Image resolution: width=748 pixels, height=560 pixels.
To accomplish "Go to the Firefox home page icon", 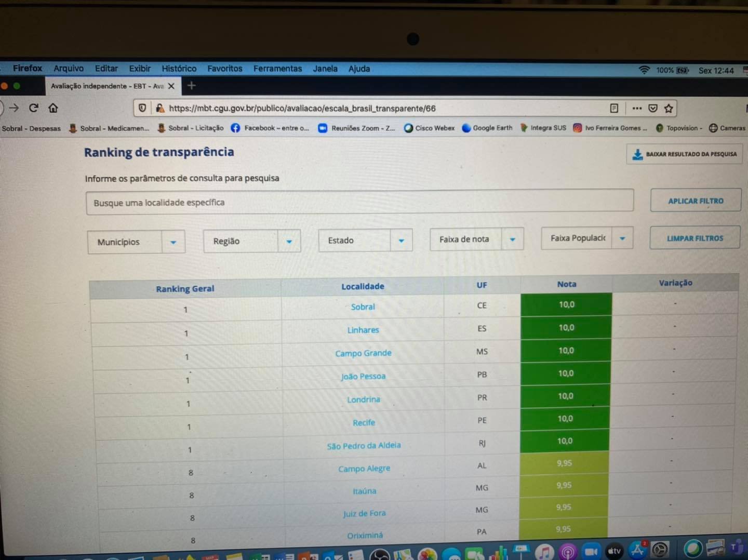I will click(x=53, y=108).
